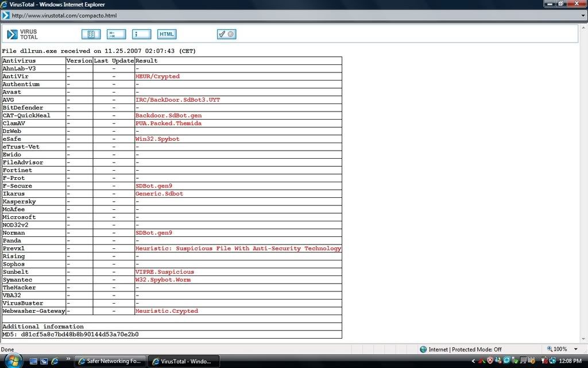Click the system clock 12:08 PM
The width and height of the screenshot is (588, 368).
click(570, 361)
